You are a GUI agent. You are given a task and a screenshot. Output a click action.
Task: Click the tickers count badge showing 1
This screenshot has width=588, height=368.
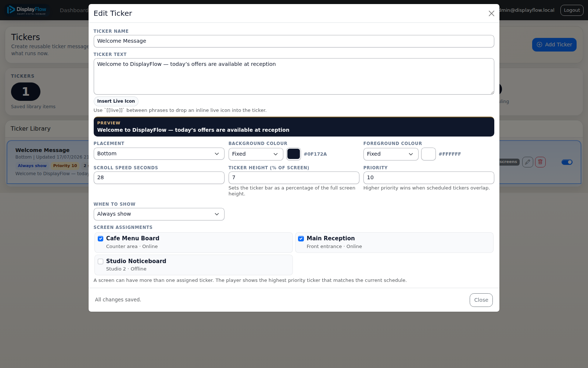pyautogui.click(x=26, y=92)
